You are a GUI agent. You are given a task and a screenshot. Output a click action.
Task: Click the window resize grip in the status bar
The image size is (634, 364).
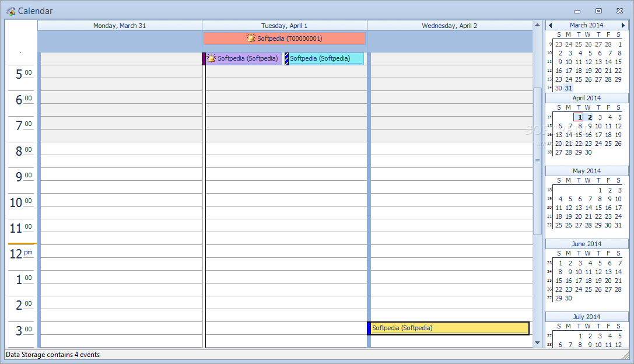[625, 355]
